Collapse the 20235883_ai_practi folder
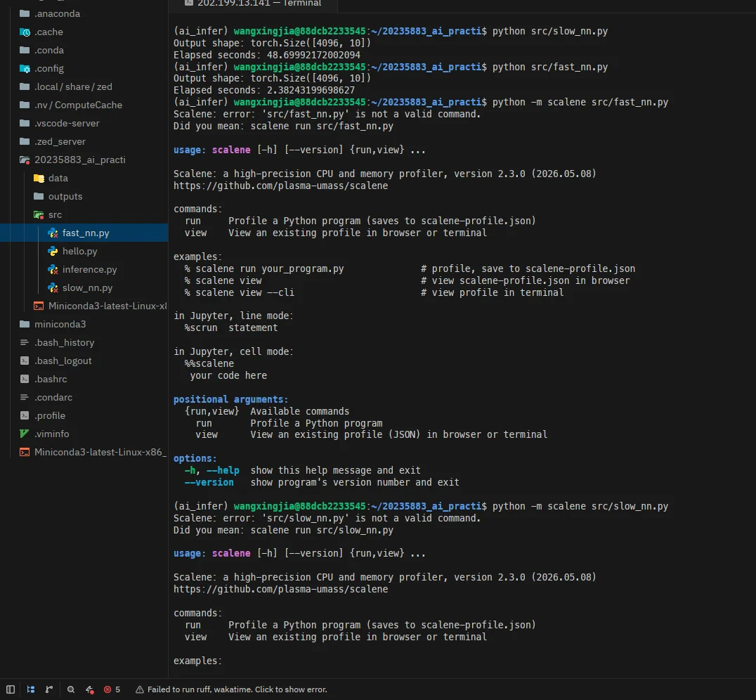 coord(84,160)
